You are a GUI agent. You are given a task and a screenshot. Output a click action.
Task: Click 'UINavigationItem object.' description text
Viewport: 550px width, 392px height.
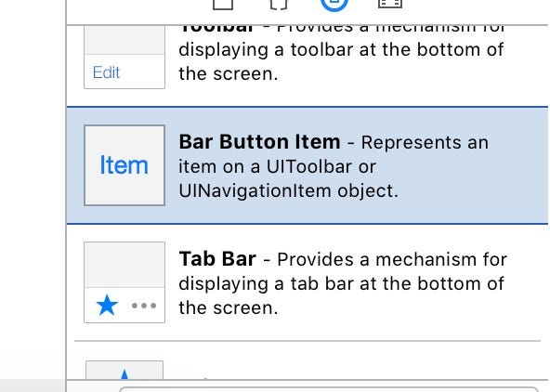point(289,190)
